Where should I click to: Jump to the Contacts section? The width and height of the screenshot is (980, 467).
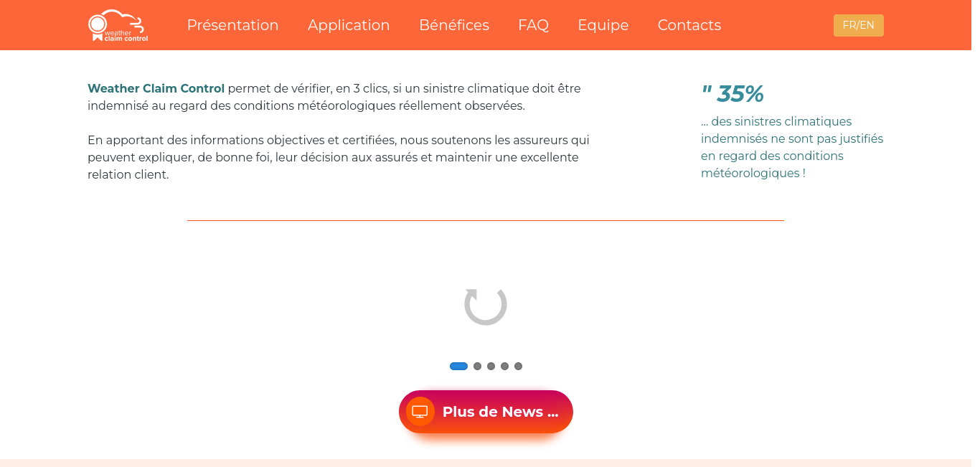[689, 25]
